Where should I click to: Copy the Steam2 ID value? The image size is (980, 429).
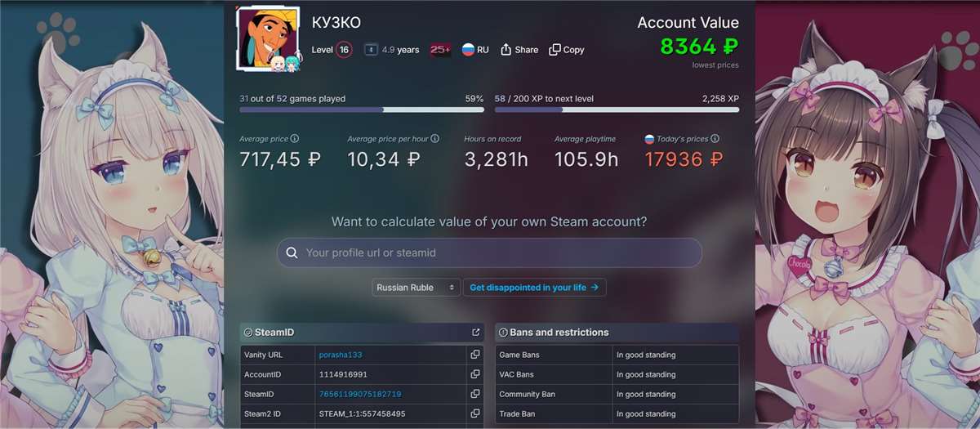474,413
